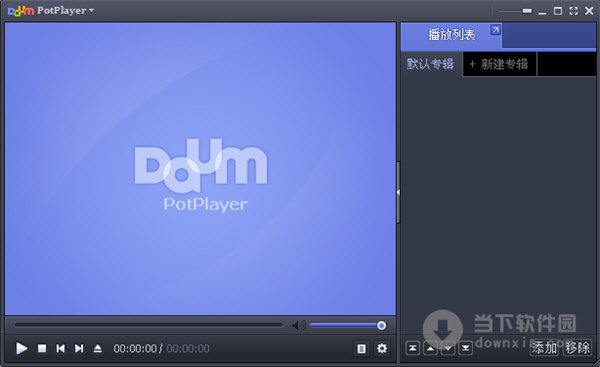Open the PotPlayer main menu dropdown

point(65,10)
